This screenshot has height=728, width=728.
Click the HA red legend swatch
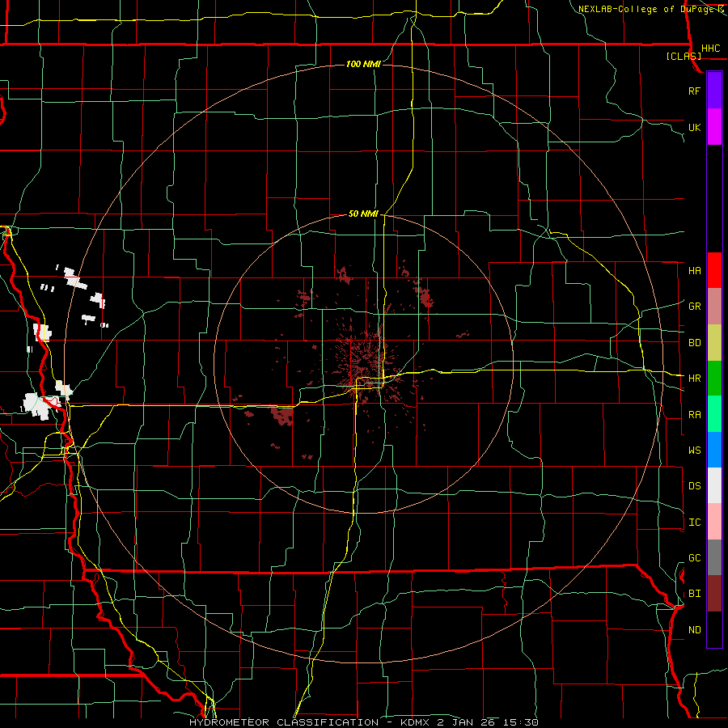[714, 270]
